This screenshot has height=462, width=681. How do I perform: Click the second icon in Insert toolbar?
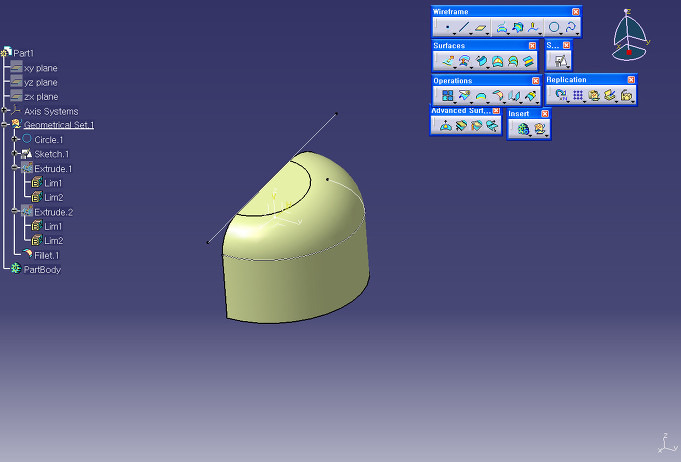tap(540, 129)
